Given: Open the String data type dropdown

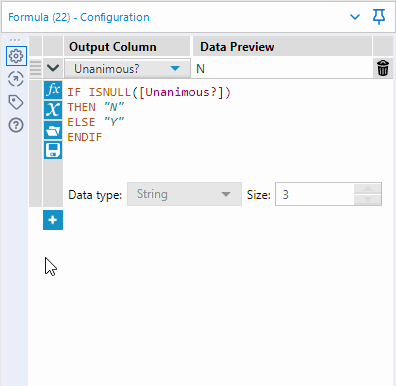Looking at the screenshot, I should pyautogui.click(x=184, y=194).
